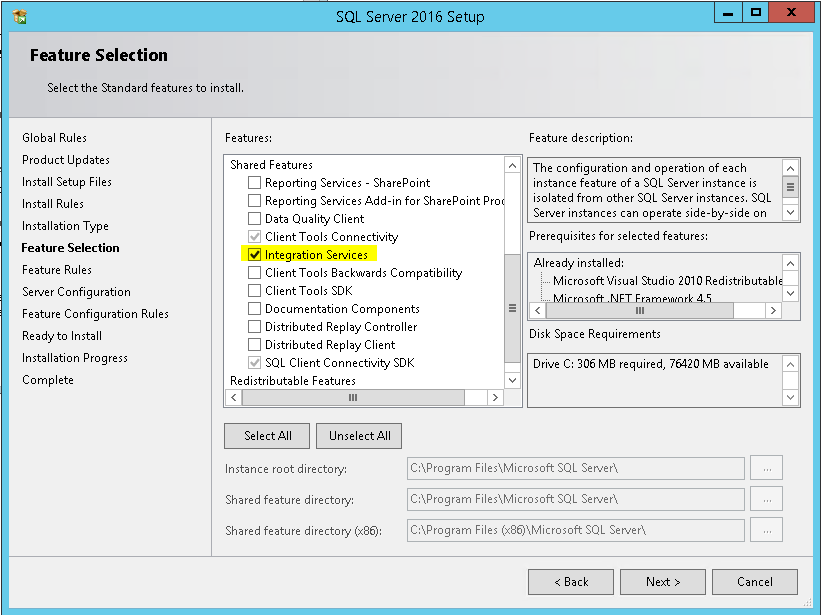Select Microsoft .NET Framework 4.5 entry
821x615 pixels.
pyautogui.click(x=632, y=298)
